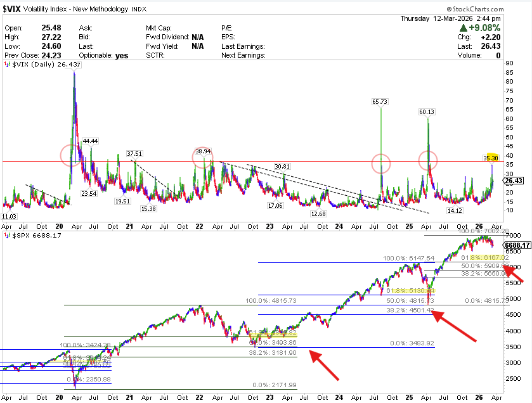532x403 pixels.
Task: Click the Open value 25.48
Action: (51, 28)
